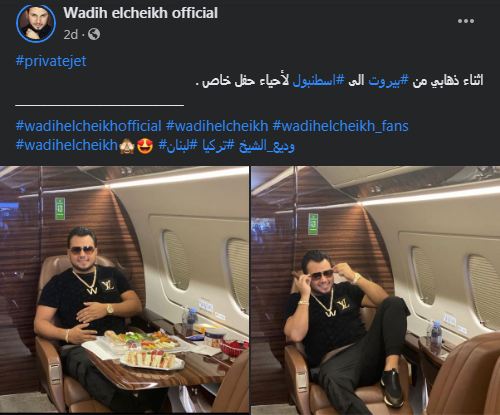
Task: Click the 2d post timestamp
Action: pyautogui.click(x=71, y=34)
